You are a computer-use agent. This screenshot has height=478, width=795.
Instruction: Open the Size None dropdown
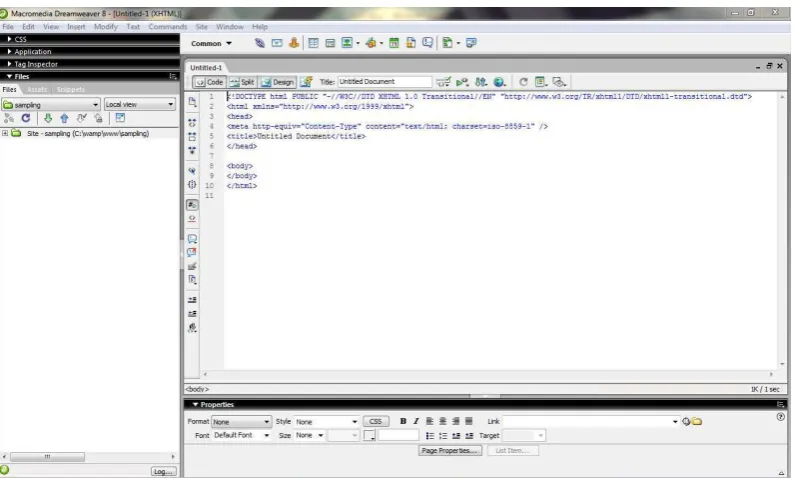309,435
